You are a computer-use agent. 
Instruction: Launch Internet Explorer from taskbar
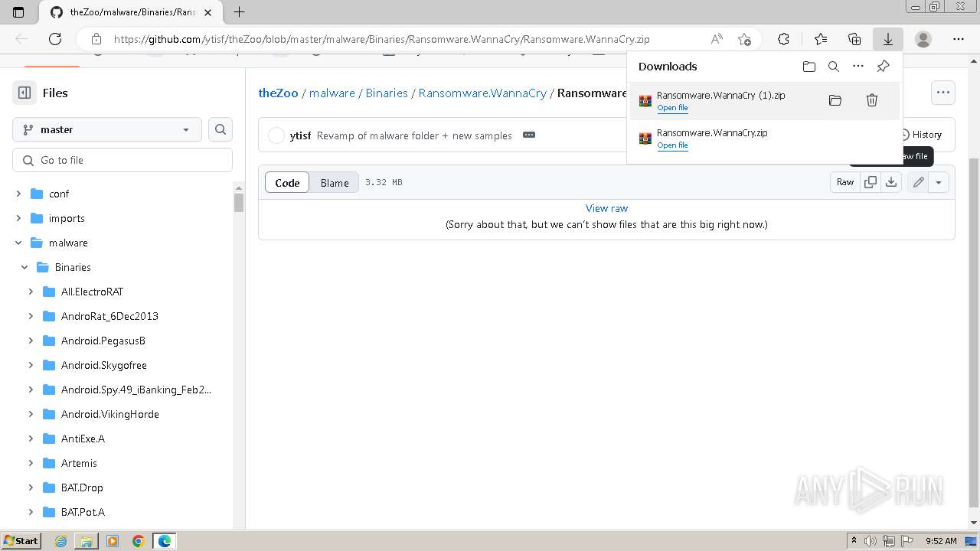pyautogui.click(x=61, y=541)
